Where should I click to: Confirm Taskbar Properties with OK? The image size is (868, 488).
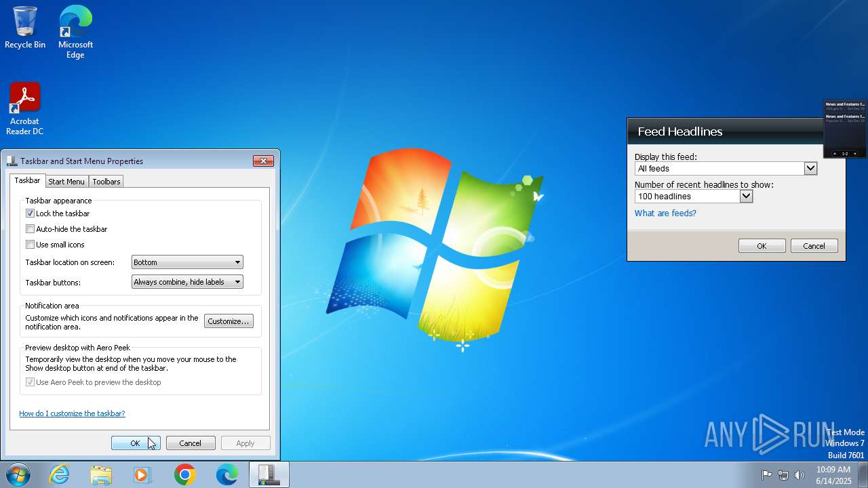pyautogui.click(x=136, y=443)
